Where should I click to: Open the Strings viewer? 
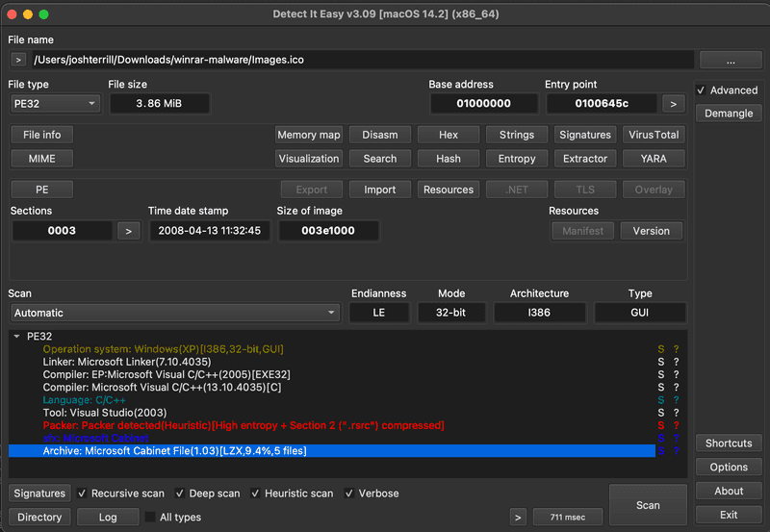(517, 135)
